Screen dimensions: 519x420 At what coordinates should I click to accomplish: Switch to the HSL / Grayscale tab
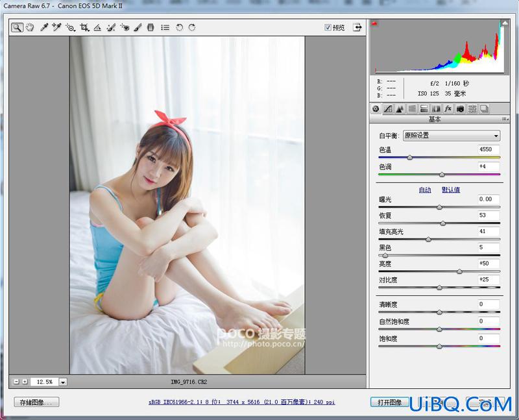412,108
